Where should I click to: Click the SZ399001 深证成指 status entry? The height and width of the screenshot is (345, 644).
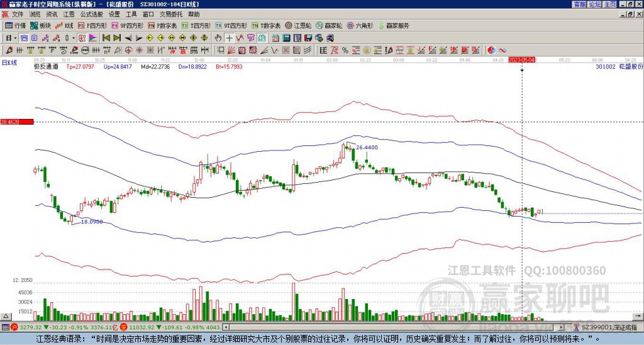tap(611, 327)
